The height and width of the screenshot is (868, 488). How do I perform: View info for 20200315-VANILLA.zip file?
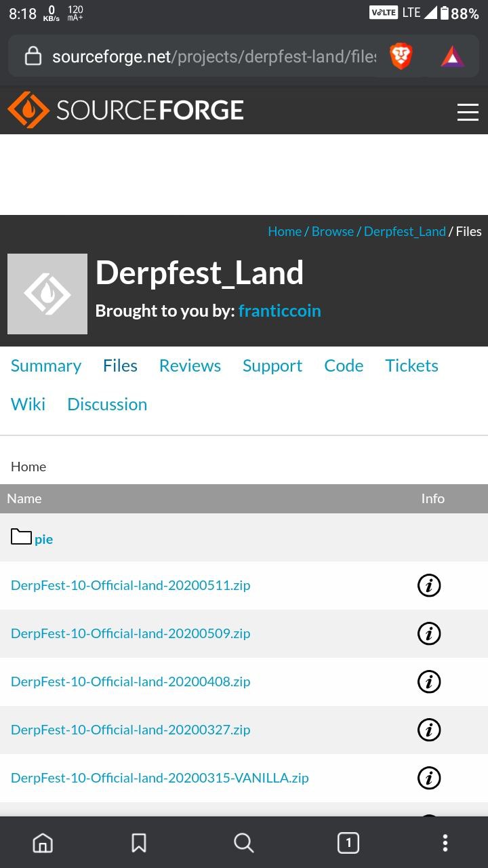pyautogui.click(x=429, y=778)
